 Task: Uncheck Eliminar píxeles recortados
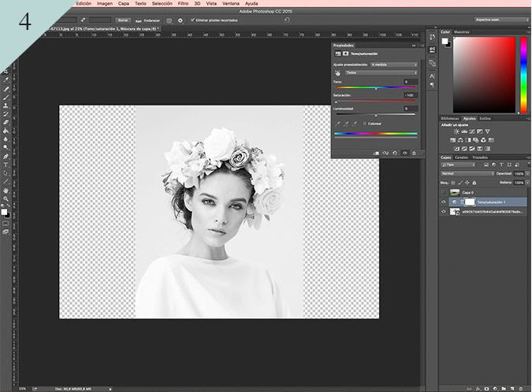coord(192,20)
